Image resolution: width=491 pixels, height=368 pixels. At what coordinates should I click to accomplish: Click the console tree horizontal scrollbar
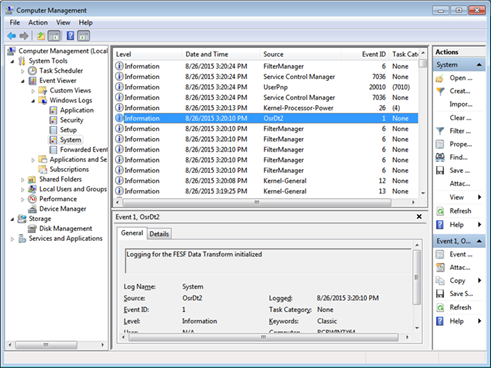(x=46, y=345)
